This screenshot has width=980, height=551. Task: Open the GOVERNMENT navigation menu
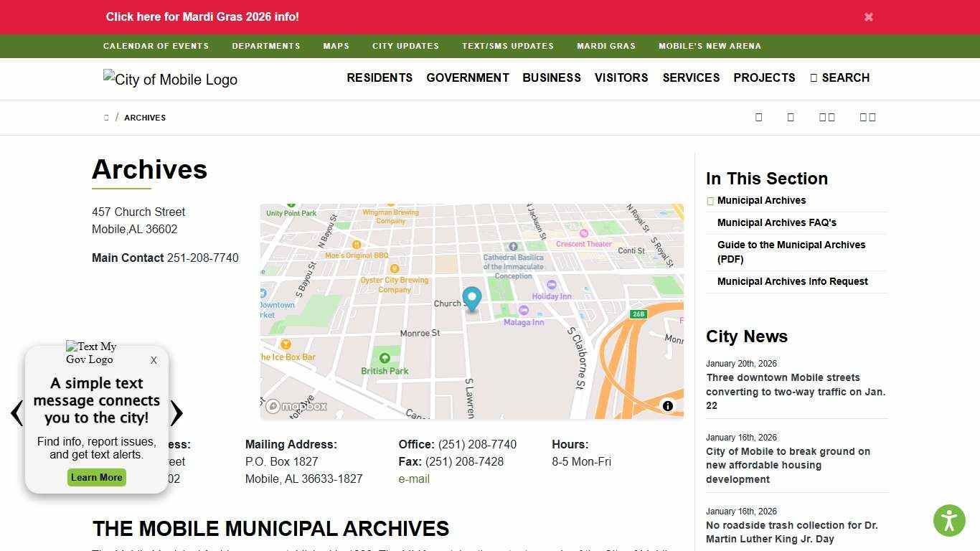point(467,77)
